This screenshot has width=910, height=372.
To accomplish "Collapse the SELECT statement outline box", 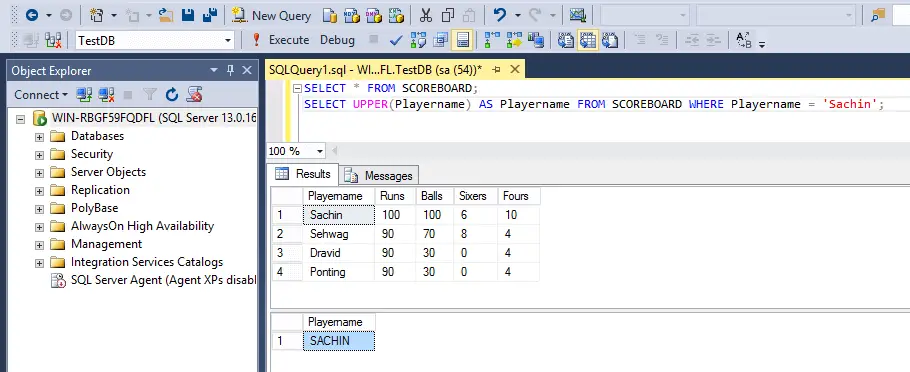I will click(297, 89).
